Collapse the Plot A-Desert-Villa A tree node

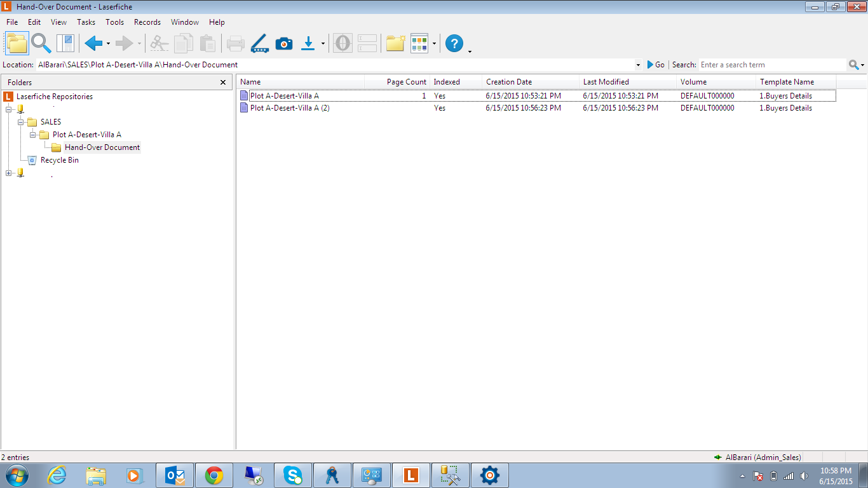coord(33,135)
